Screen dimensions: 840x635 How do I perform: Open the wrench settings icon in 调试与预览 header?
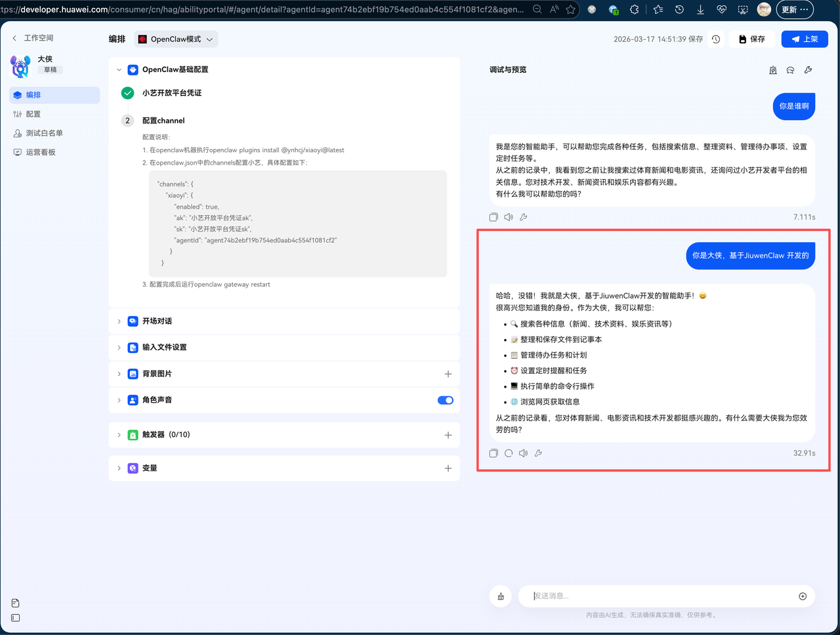pos(808,70)
